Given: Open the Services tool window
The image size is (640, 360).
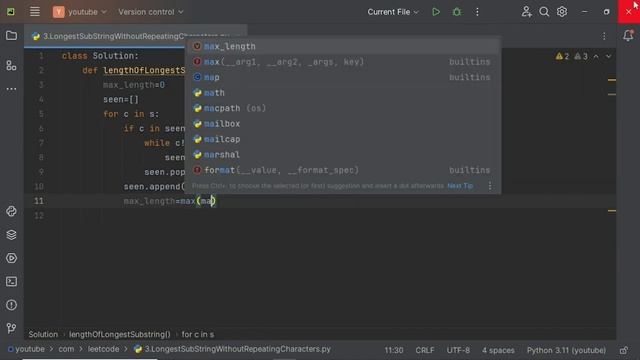Looking at the screenshot, I should click(x=11, y=258).
